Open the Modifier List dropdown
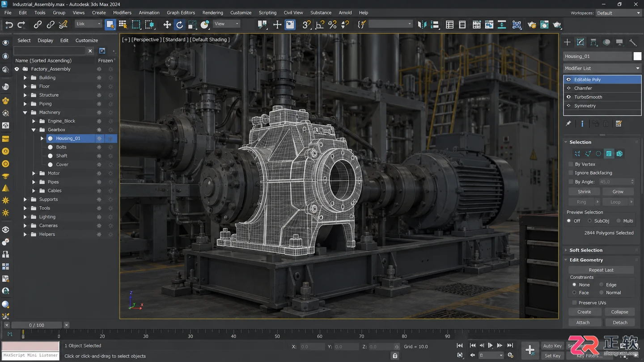The width and height of the screenshot is (644, 362). click(x=602, y=68)
